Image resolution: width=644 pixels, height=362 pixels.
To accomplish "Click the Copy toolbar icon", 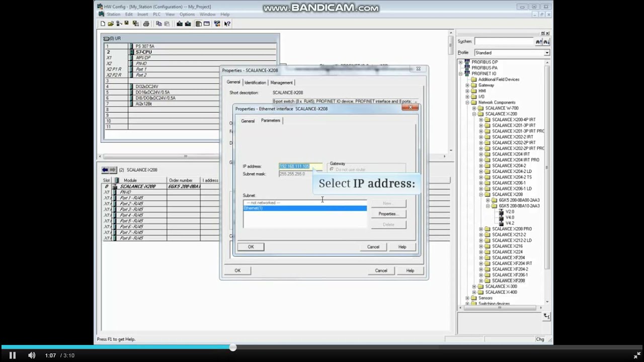I will coord(159,23).
